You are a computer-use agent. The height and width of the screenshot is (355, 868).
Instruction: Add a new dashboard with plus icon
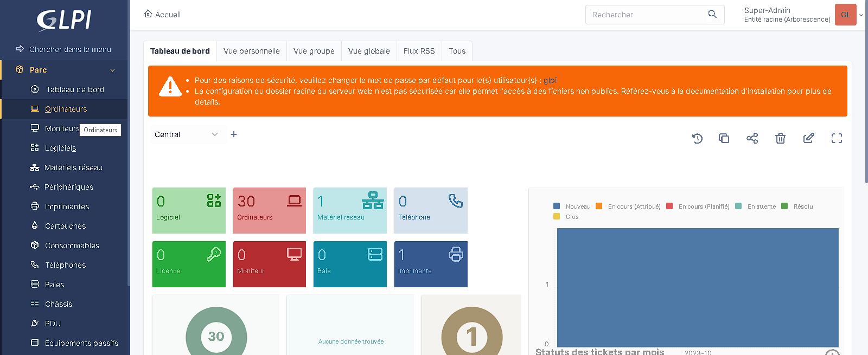(x=234, y=134)
